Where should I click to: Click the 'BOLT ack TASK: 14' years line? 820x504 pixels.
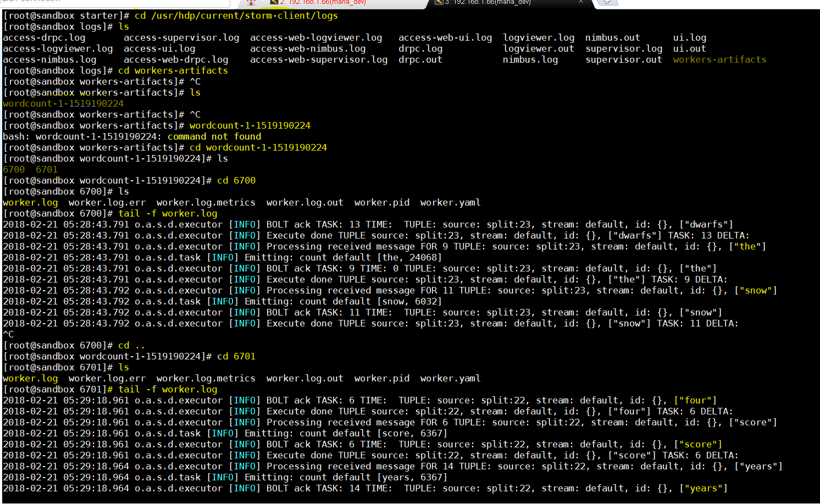pos(365,489)
